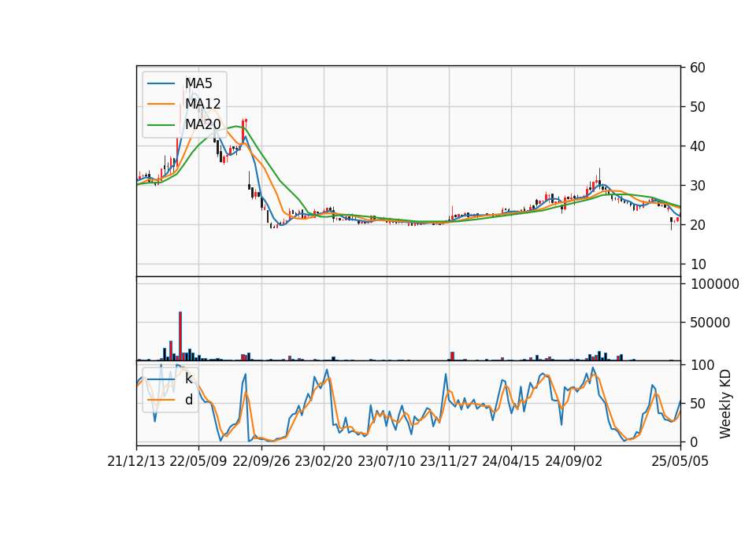Viewport: 756px width, 543px height.
Task: Click the 21/12/13 date tick label
Action: tap(136, 461)
